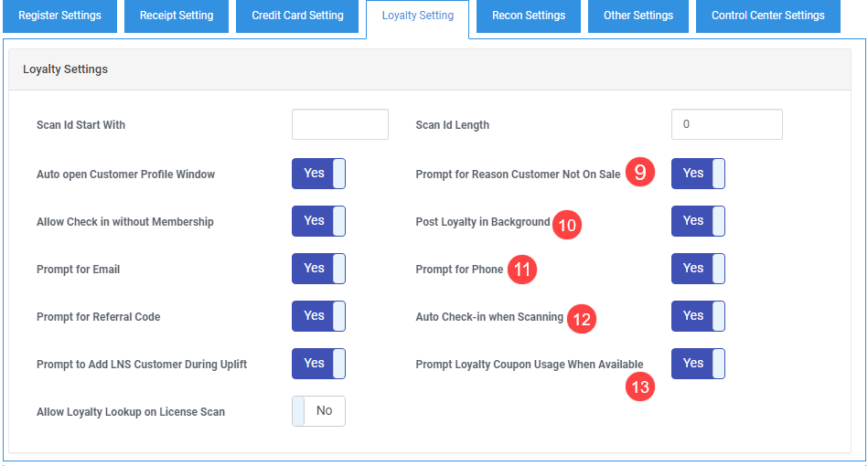
Task: Click the red number 9 marker
Action: [640, 172]
